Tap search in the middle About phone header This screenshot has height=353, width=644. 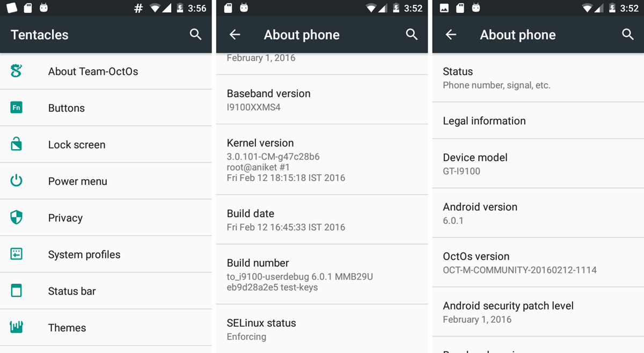(x=412, y=34)
